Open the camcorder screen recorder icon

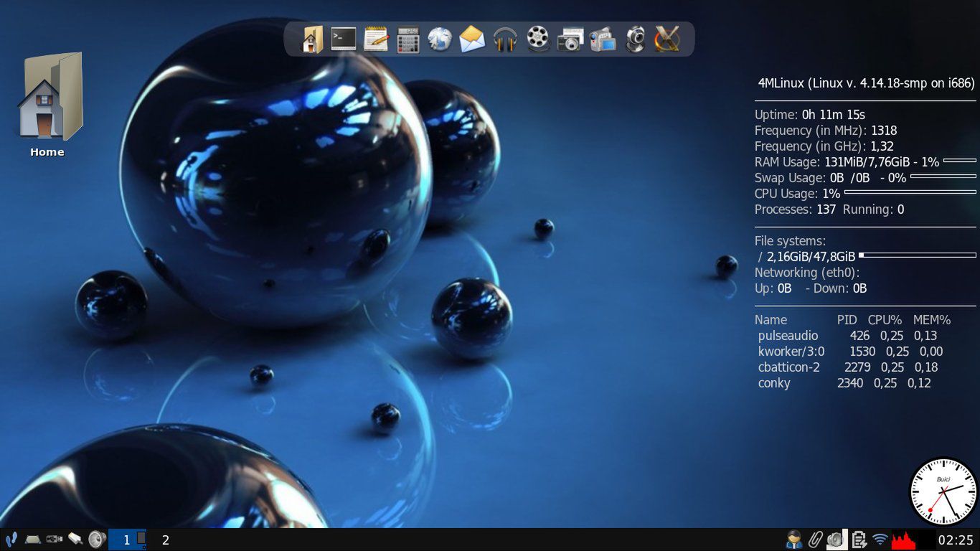(603, 39)
